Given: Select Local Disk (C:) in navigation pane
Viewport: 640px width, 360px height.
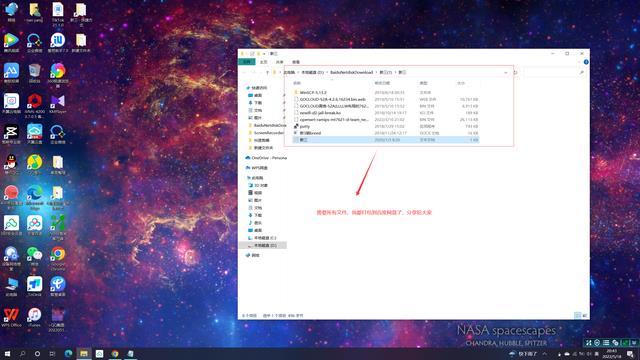Looking at the screenshot, I should pyautogui.click(x=265, y=238).
